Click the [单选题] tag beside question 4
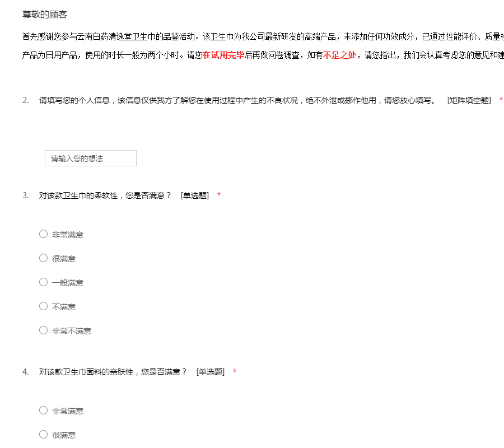 (x=210, y=372)
